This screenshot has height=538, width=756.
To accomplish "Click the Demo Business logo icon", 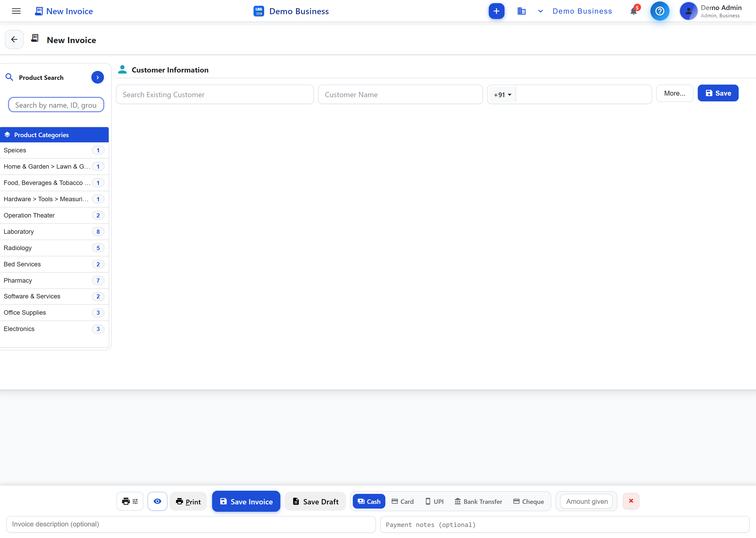I will (259, 11).
